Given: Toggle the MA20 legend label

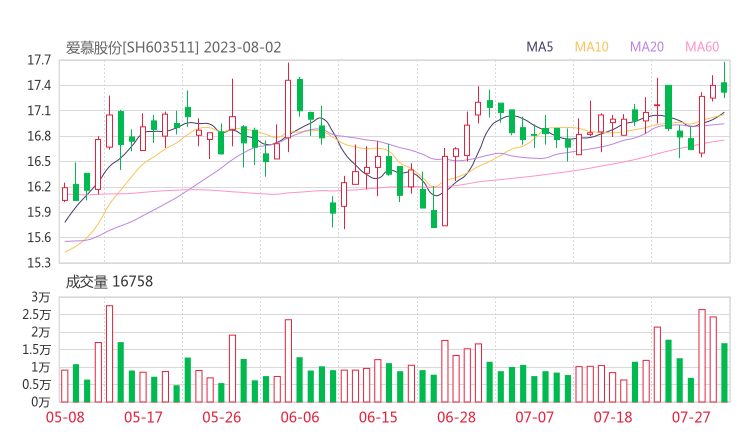Looking at the screenshot, I should (x=647, y=47).
